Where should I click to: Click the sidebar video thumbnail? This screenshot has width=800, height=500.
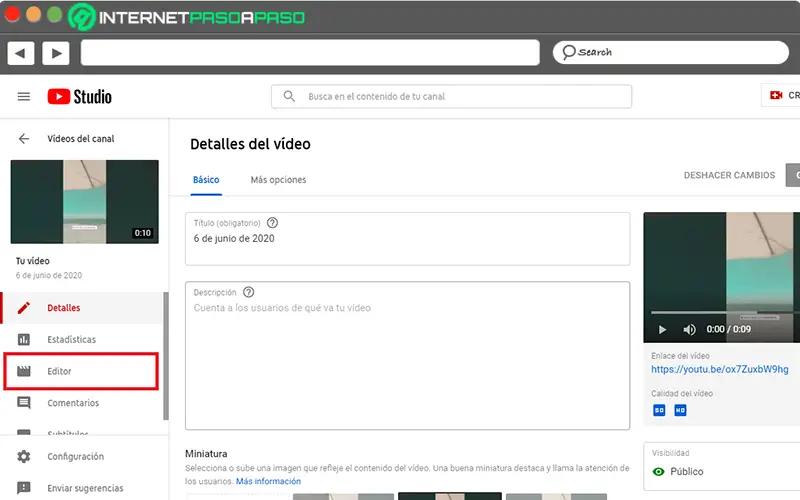[x=85, y=202]
